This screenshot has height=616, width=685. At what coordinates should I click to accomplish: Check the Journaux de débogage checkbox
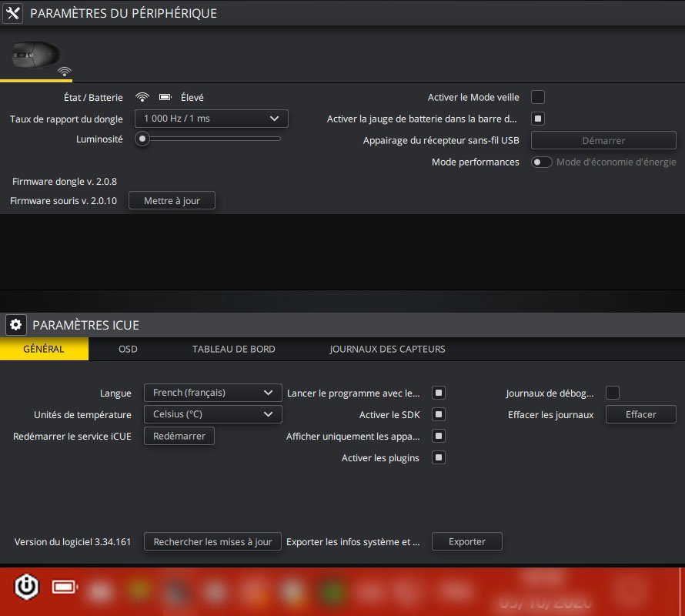tap(613, 393)
